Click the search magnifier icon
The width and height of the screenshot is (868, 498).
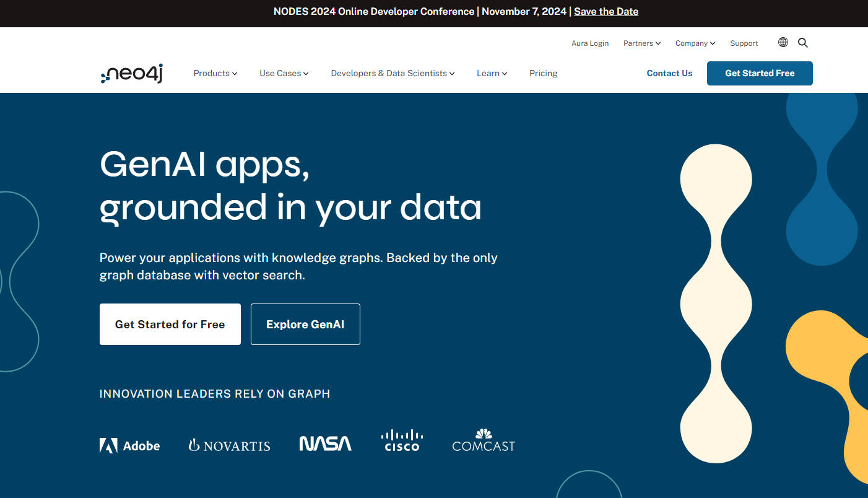click(803, 43)
